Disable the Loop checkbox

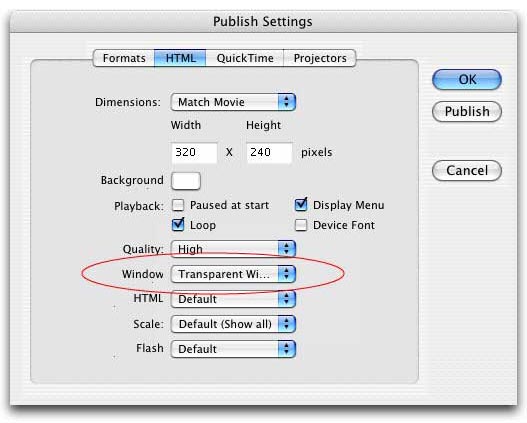click(178, 225)
